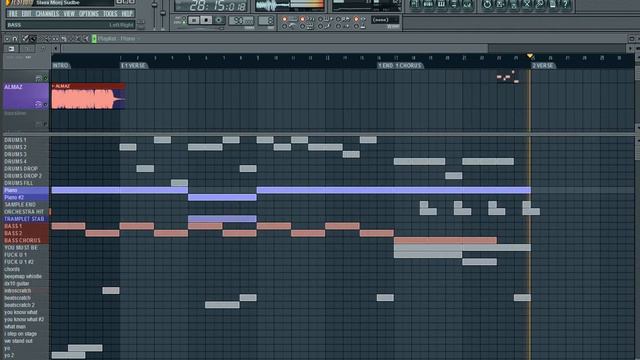Click the question mark help icon
Image resolution: width=640 pixels, height=360 pixels.
(x=565, y=4)
